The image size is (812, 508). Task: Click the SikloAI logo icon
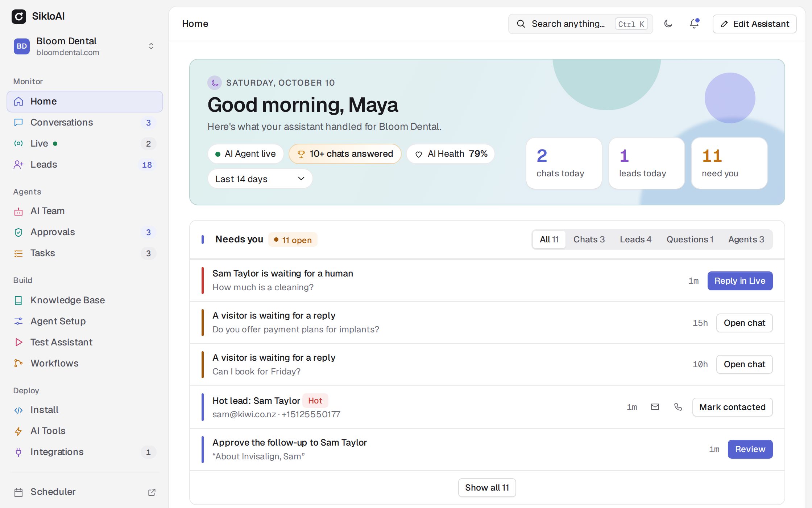point(19,16)
